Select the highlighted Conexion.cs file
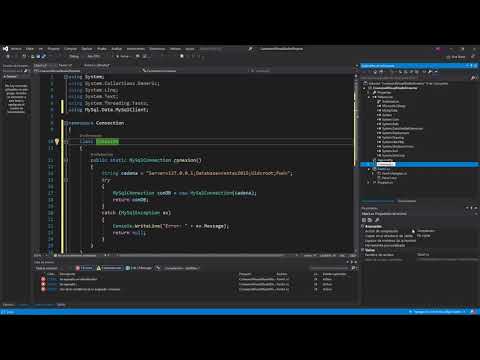This screenshot has width=480, height=360. click(x=386, y=164)
